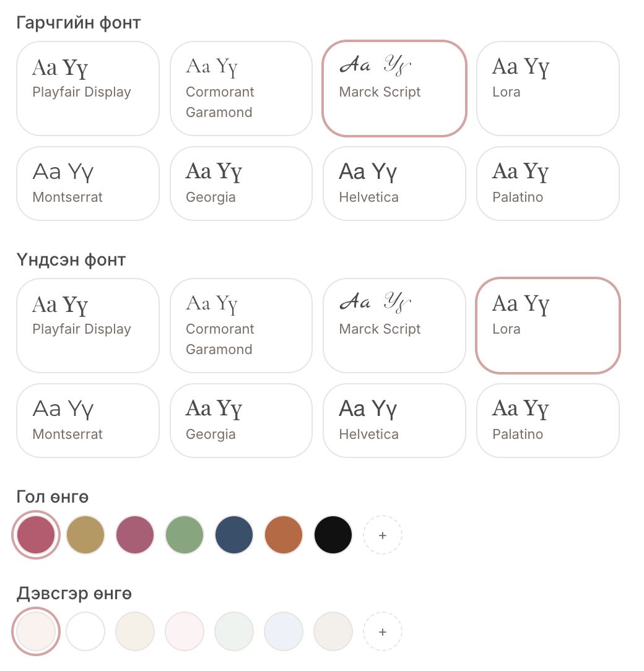Pick Montserrat in Гарчгийн фонт section
Viewport: 644px width, 671px height.
tap(88, 184)
